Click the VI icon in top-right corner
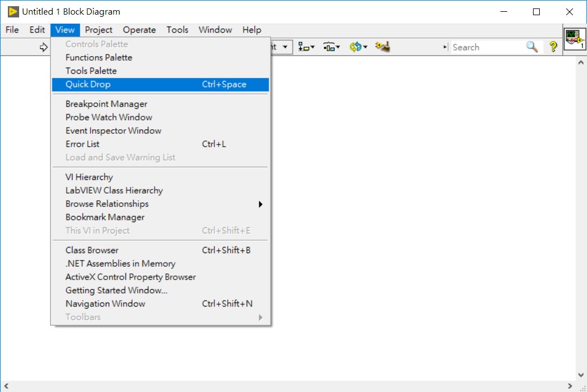 tap(575, 39)
